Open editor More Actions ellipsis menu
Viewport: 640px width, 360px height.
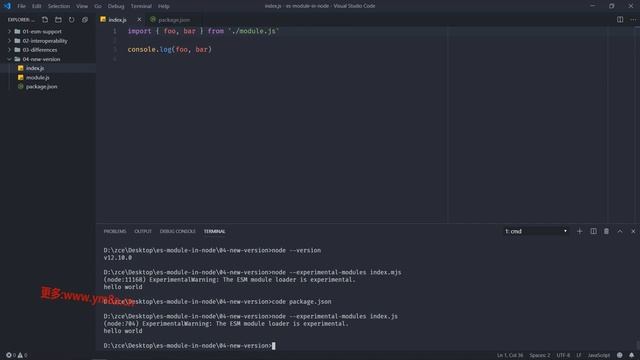(x=633, y=20)
